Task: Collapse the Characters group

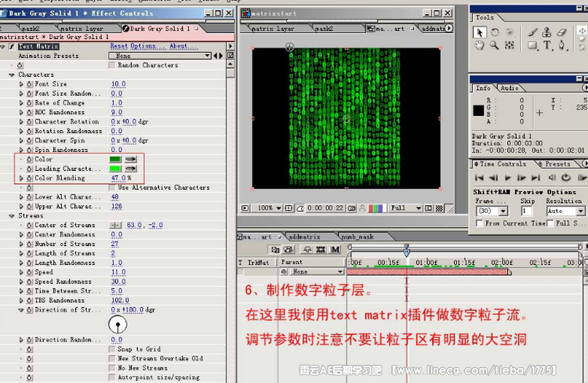Action: point(11,75)
